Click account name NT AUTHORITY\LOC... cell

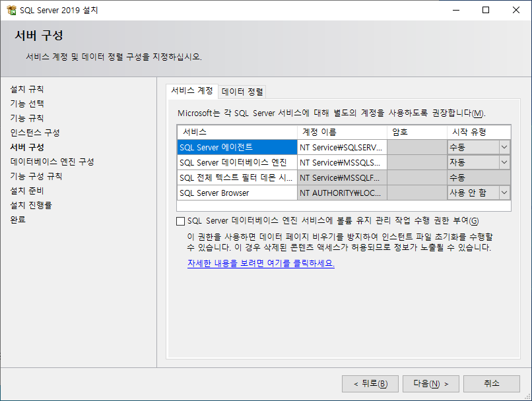click(342, 193)
